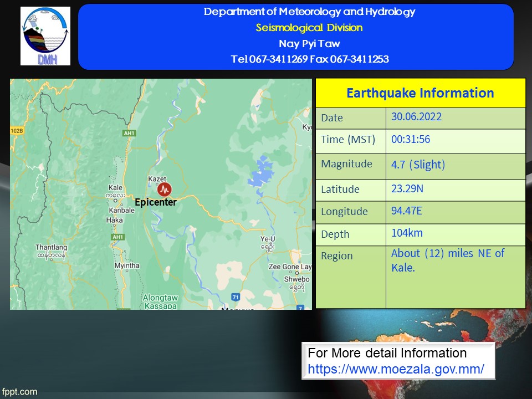Select the depth value 104km cell
The image size is (532, 399).
407,233
